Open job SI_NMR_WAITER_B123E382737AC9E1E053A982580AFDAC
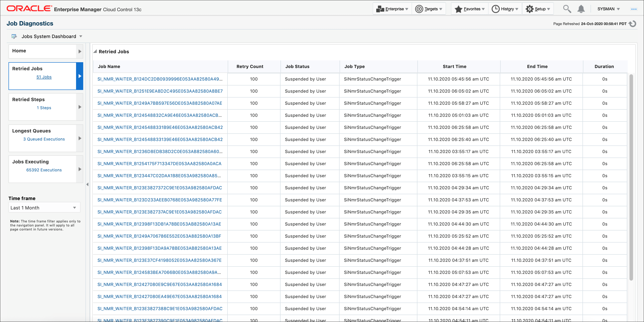This screenshot has width=644, height=322. 159,212
